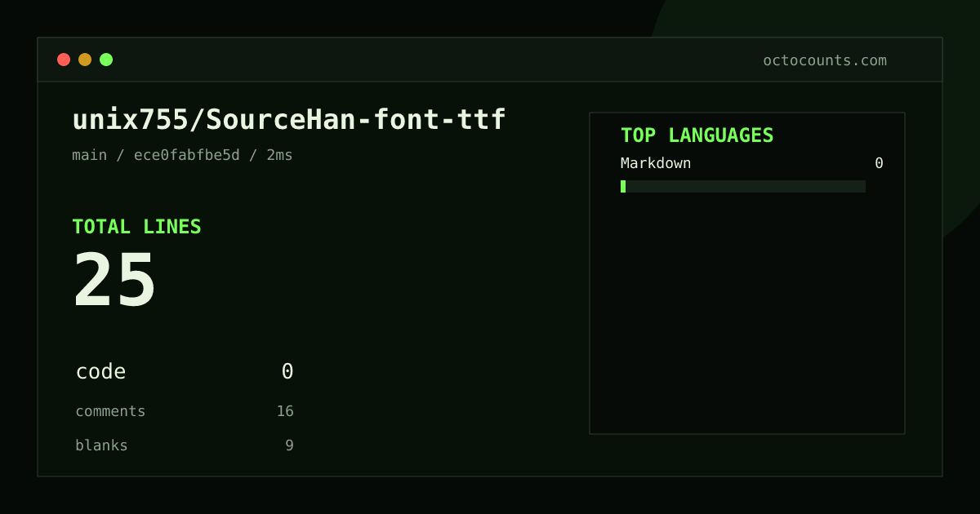Click the TOTAL LINES heading
This screenshot has height=514, width=980.
(136, 227)
